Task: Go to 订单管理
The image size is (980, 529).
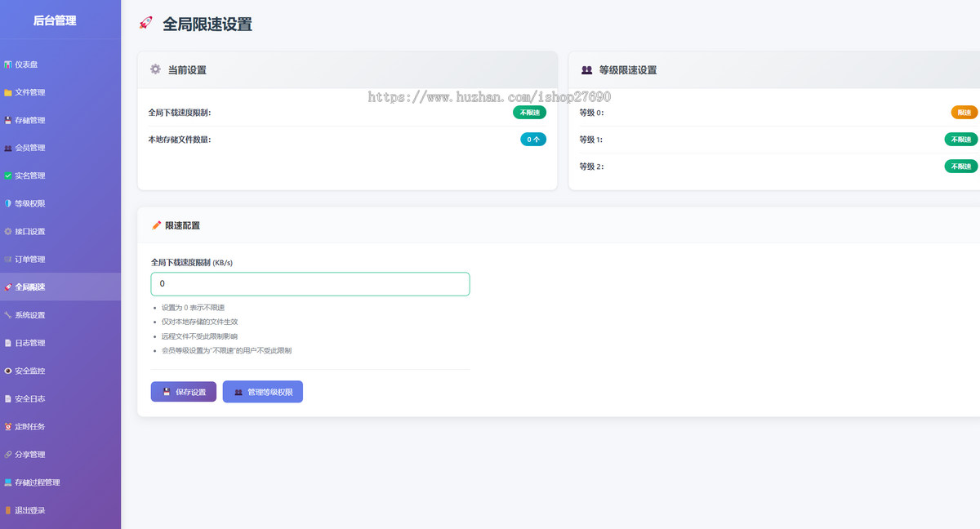Action: click(x=60, y=259)
